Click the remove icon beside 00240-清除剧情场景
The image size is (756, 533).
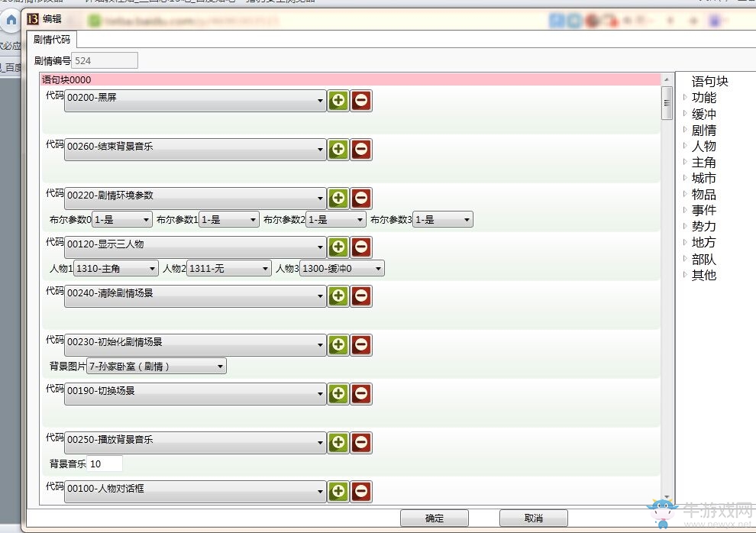pos(360,296)
